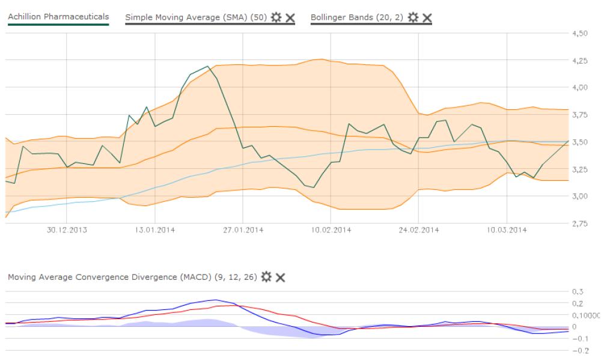
Task: Select the 13.01.2014 date on the axis
Action: tap(154, 229)
